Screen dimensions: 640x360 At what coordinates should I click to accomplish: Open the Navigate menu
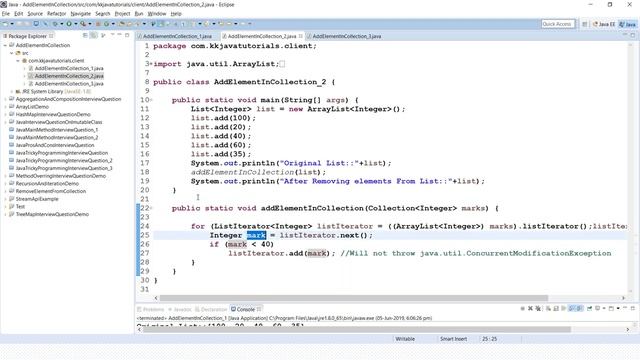pyautogui.click(x=80, y=14)
